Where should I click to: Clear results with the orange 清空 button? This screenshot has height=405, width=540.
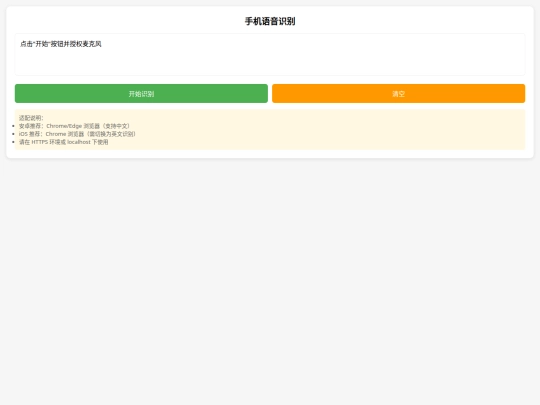tap(398, 93)
